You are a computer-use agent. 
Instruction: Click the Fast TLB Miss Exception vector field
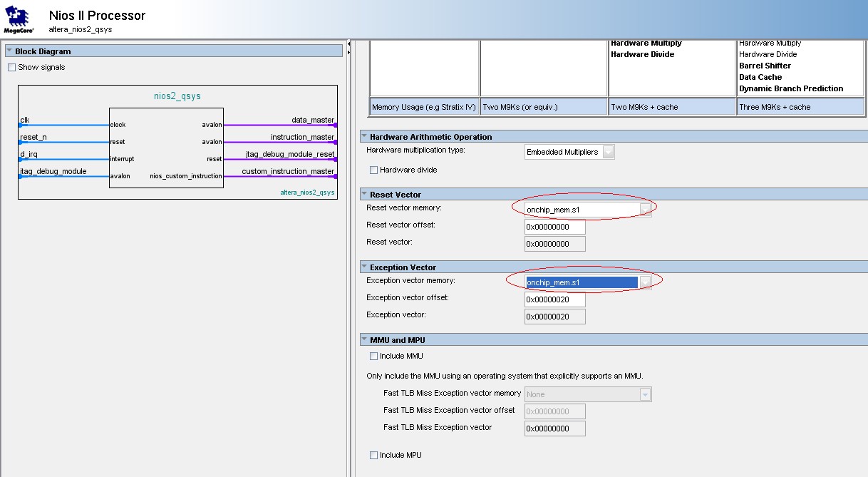coord(555,429)
